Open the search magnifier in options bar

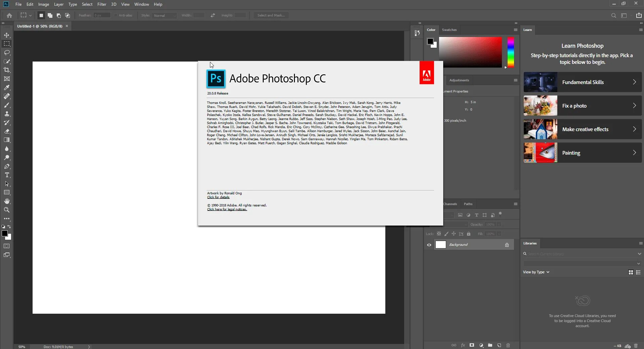(x=613, y=15)
